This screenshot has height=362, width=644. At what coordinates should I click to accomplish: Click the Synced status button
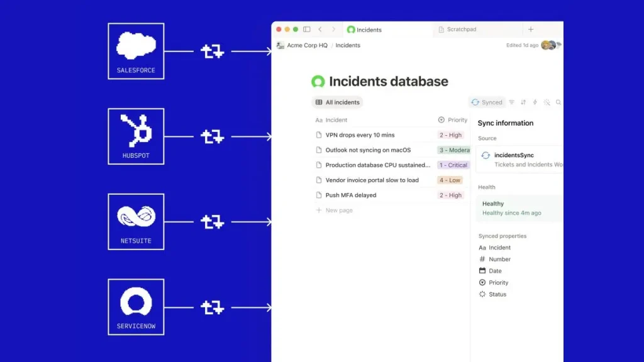487,102
